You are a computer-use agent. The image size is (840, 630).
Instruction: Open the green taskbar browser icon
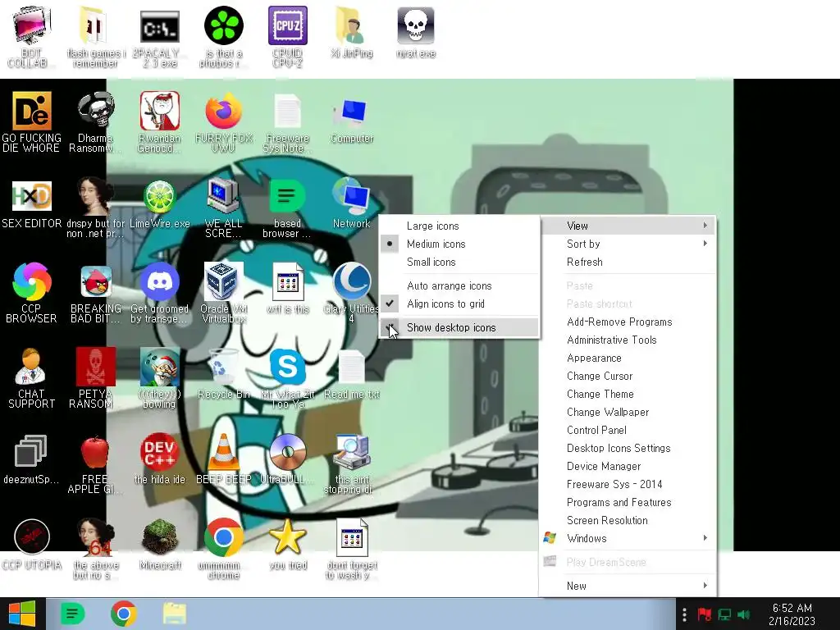(x=72, y=614)
